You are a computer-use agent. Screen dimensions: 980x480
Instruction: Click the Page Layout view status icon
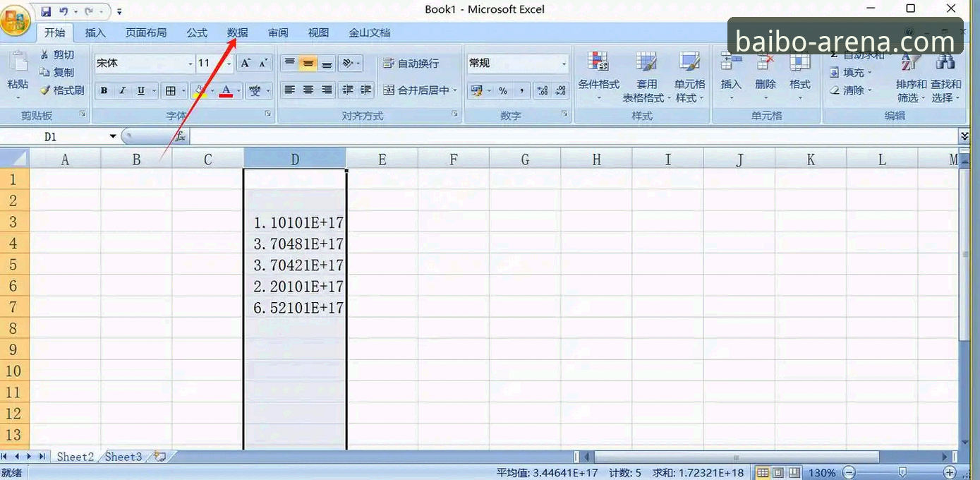point(778,472)
